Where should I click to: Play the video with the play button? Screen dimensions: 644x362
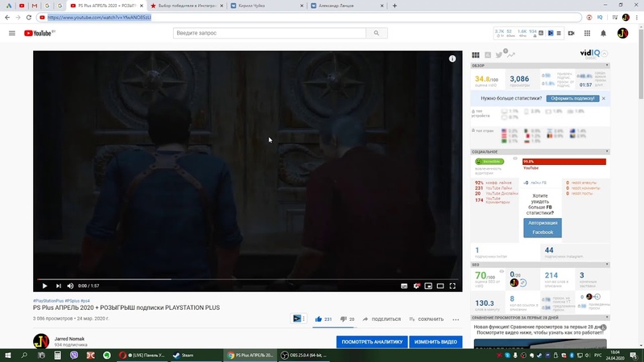pos(45,286)
